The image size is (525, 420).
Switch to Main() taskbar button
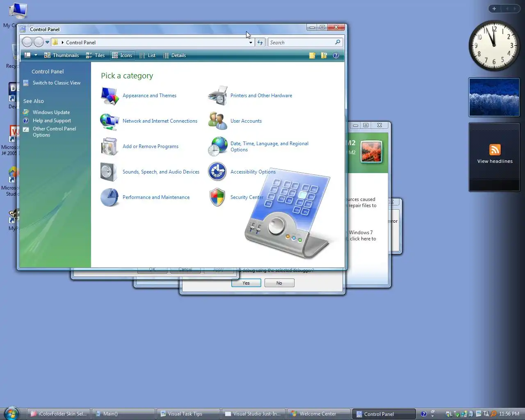123,414
